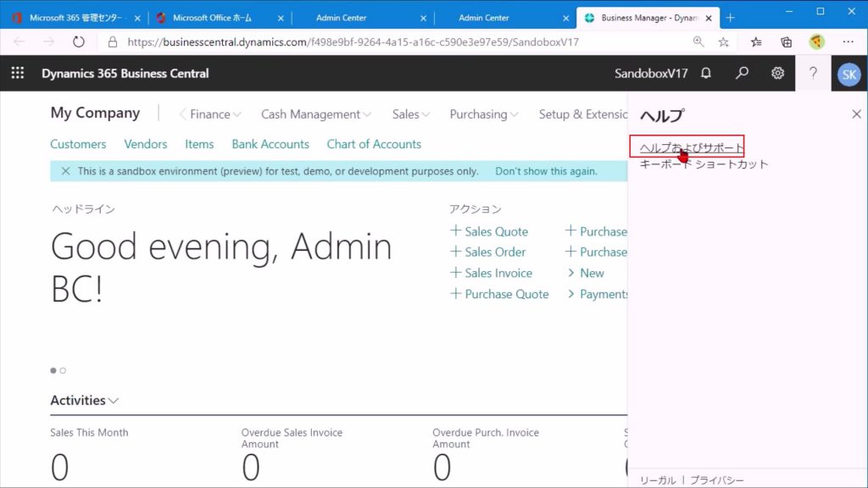Open the app launcher waffle icon

18,73
